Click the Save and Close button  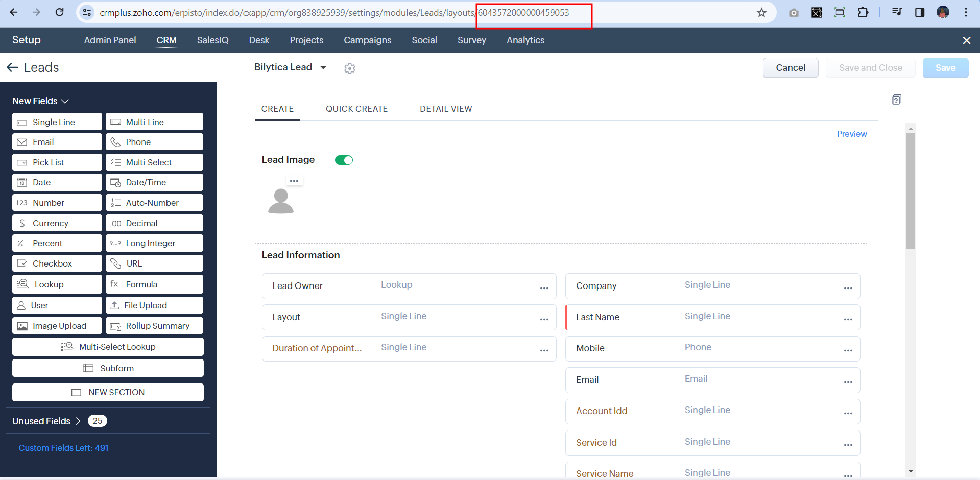tap(870, 68)
